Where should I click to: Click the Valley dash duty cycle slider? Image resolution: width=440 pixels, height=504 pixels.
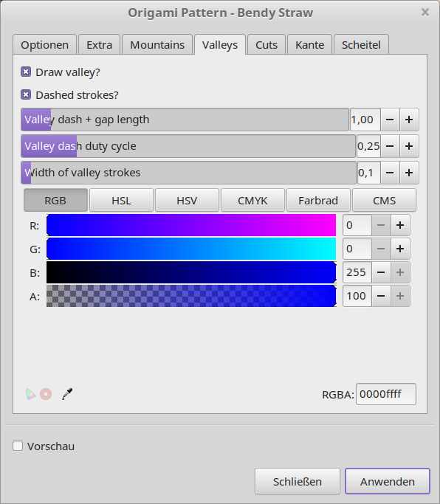click(188, 146)
